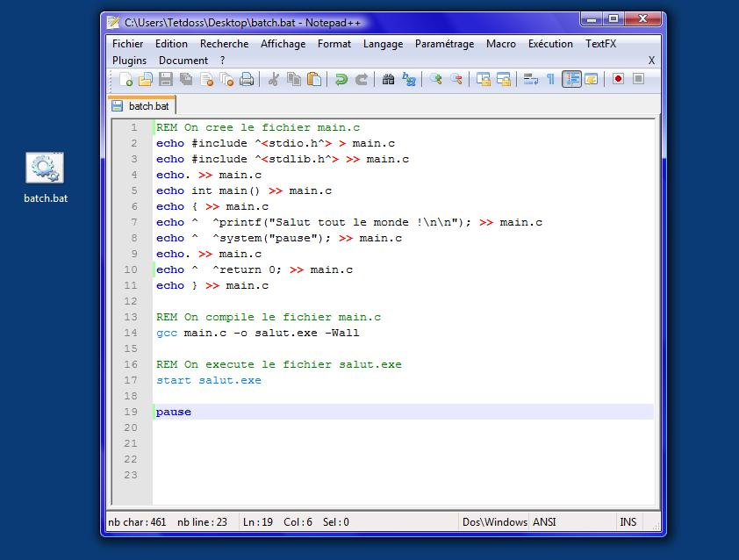This screenshot has height=560, width=739.
Task: Open a file using the folder icon
Action: (x=146, y=80)
